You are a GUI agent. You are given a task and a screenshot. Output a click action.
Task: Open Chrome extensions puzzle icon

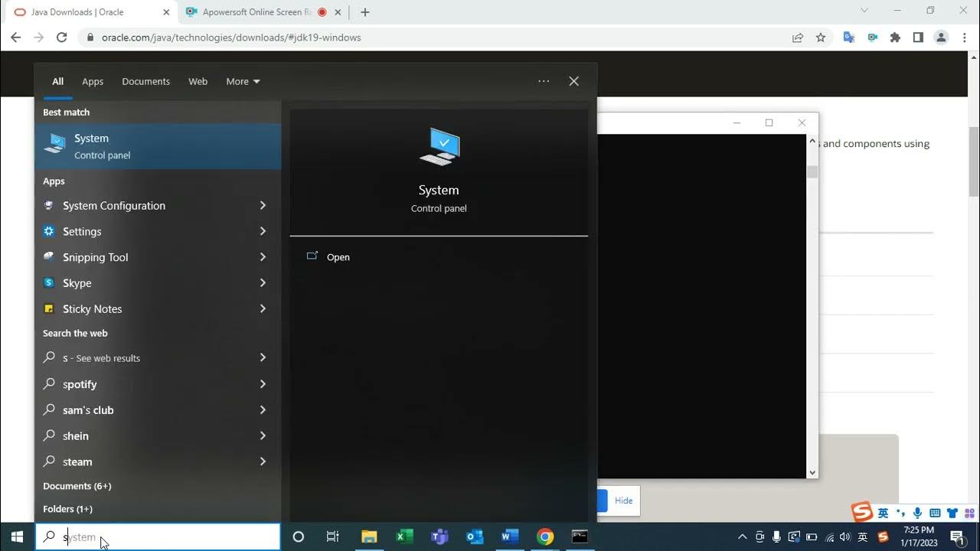(895, 37)
